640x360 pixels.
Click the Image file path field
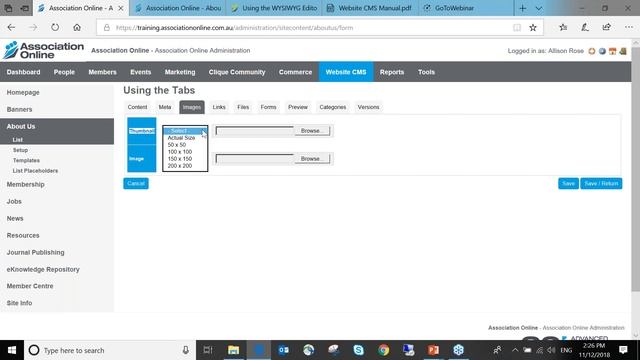255,159
